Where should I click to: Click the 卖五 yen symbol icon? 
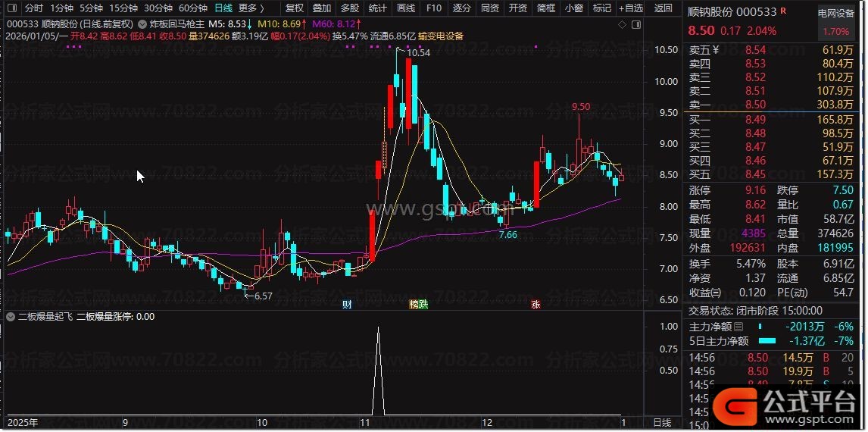(x=717, y=51)
